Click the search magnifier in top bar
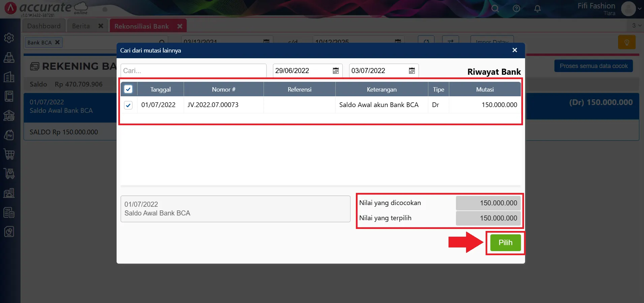 (x=495, y=9)
